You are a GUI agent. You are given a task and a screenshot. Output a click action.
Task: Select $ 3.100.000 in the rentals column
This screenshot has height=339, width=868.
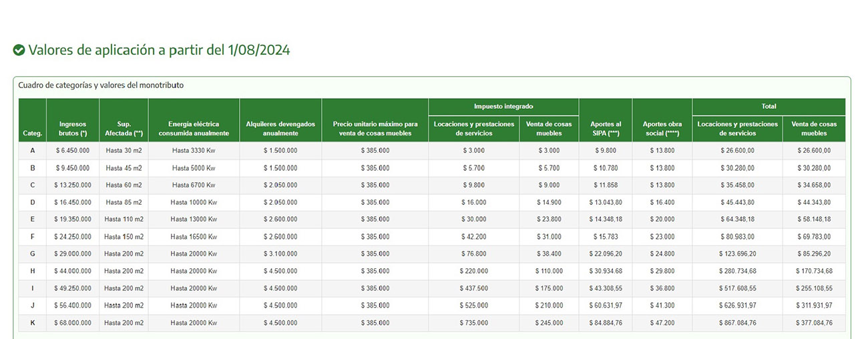(x=280, y=254)
